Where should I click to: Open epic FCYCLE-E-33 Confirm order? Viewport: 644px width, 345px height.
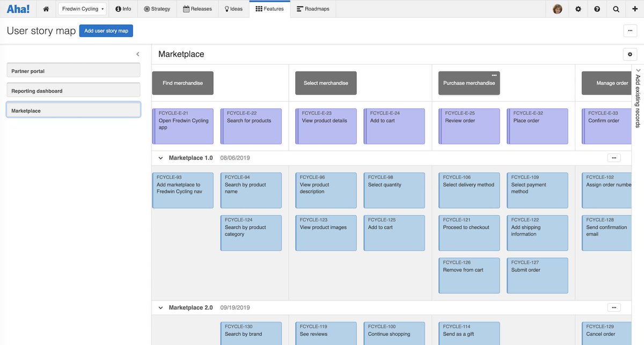click(607, 126)
